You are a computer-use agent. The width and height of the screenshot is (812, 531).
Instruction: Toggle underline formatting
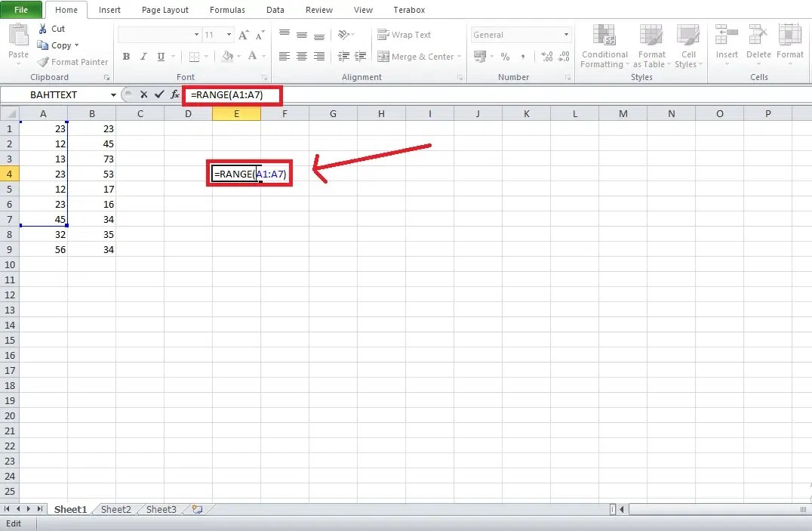click(x=159, y=56)
